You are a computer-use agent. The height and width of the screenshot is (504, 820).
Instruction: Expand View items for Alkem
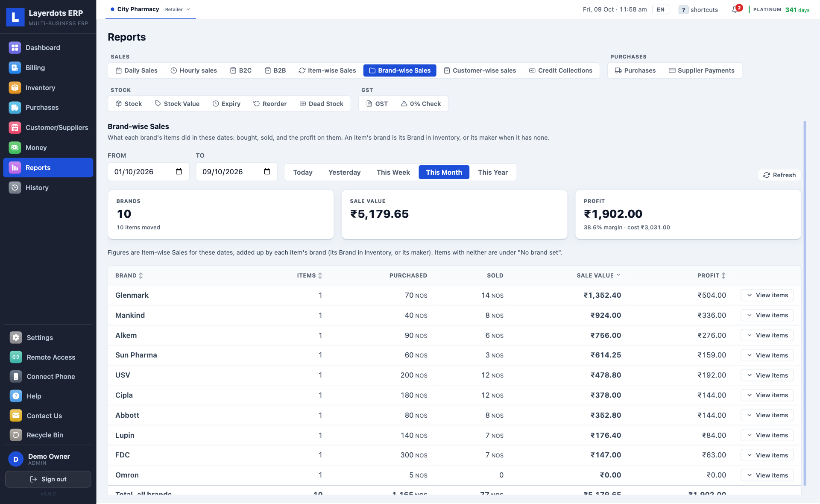[767, 335]
